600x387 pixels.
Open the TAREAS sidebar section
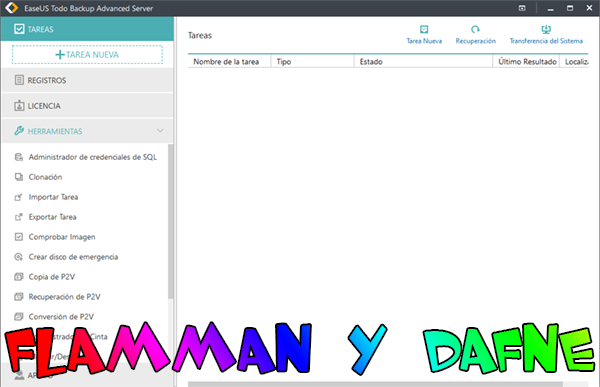(87, 29)
